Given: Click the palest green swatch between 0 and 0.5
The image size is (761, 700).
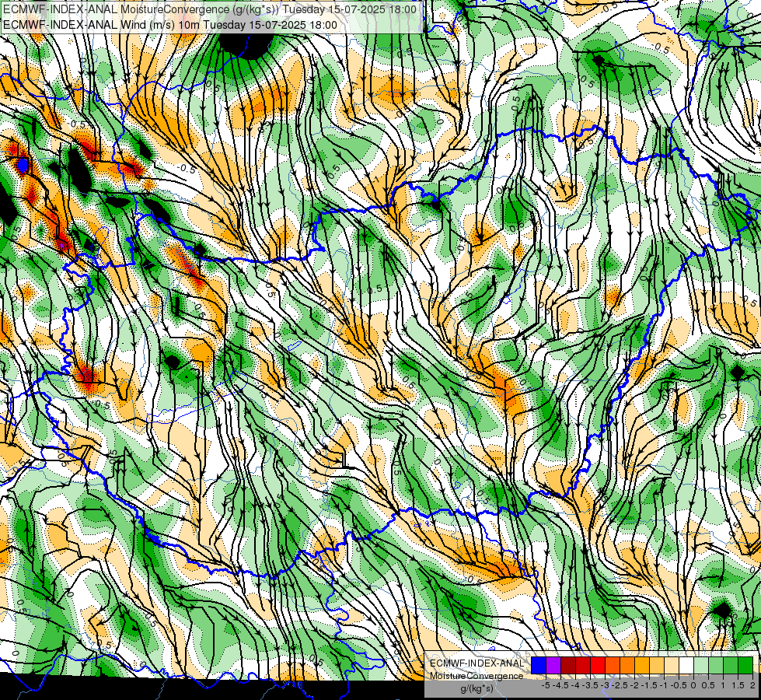Looking at the screenshot, I should point(701,666).
